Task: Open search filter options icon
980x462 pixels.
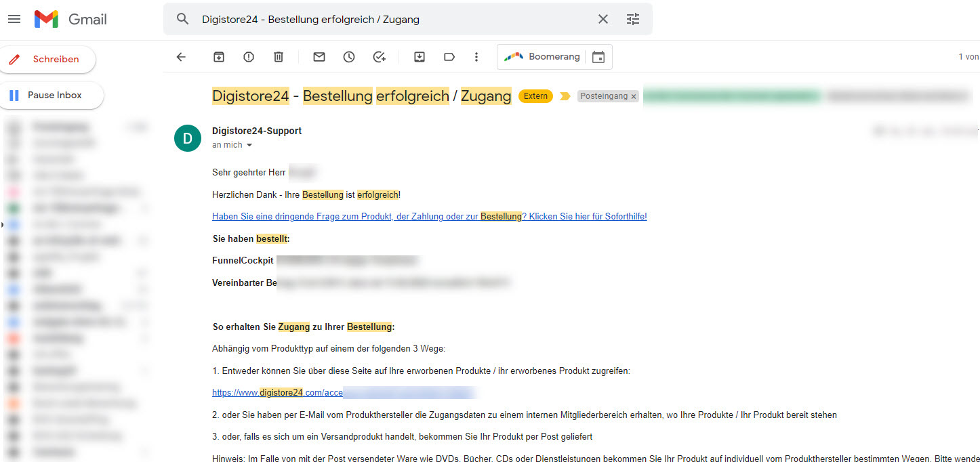Action: [633, 19]
